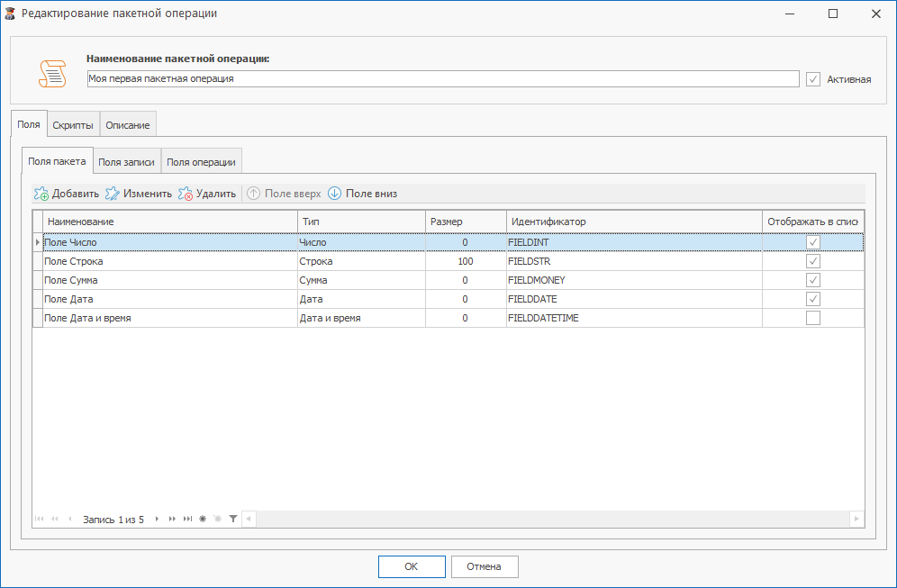The image size is (897, 588).
Task: Click the batch operation name input field
Action: 443,79
